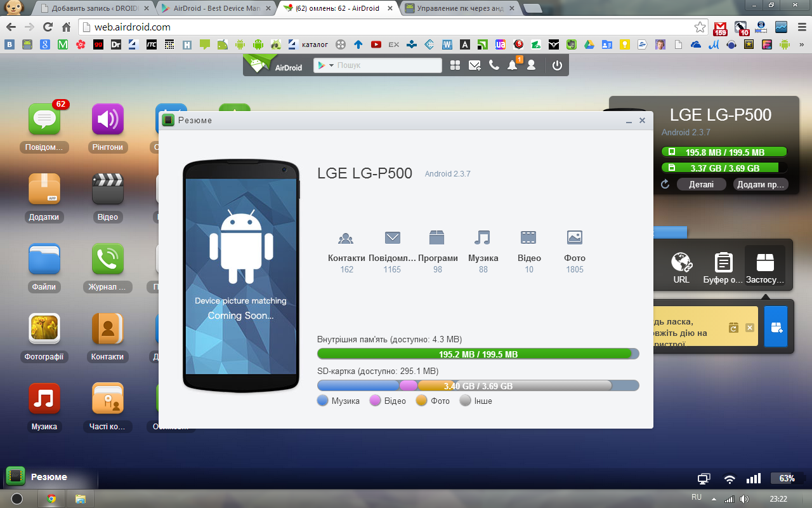
Task: Open File Explorer from Windows taskbar
Action: pyautogui.click(x=81, y=498)
